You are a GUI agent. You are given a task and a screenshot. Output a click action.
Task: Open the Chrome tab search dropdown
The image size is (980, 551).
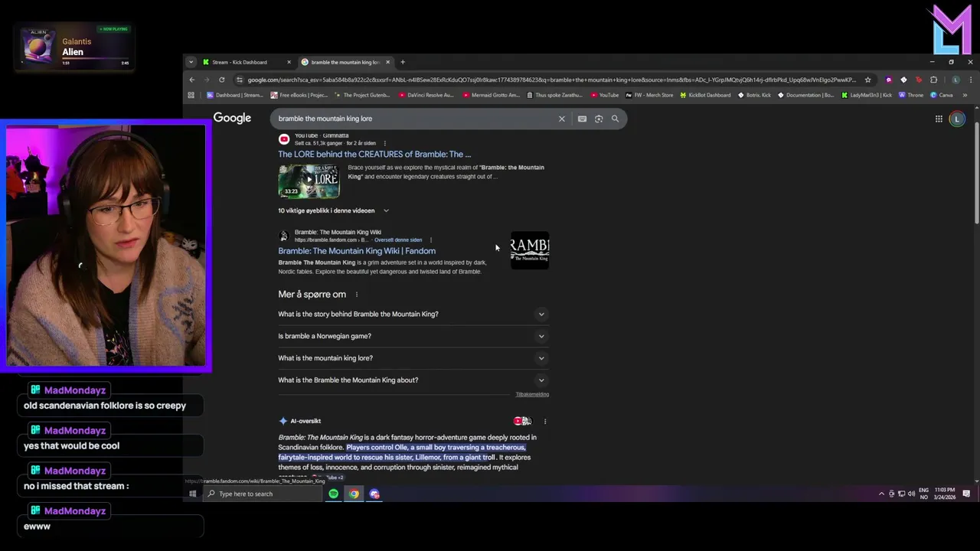(191, 62)
